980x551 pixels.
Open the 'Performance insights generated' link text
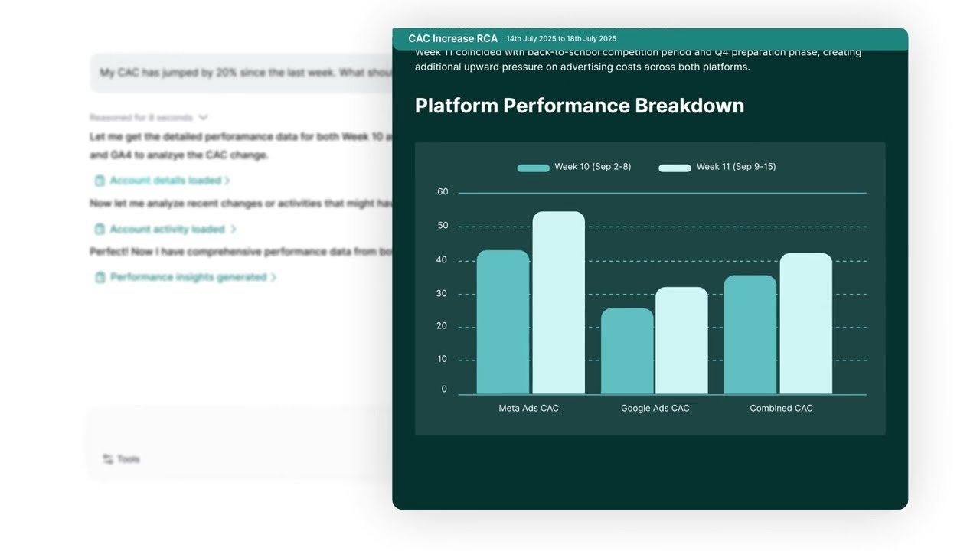pos(188,277)
